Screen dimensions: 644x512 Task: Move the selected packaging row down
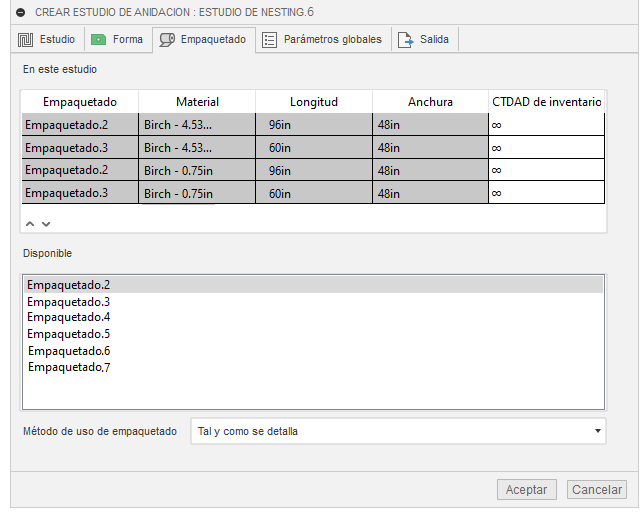coord(46,224)
